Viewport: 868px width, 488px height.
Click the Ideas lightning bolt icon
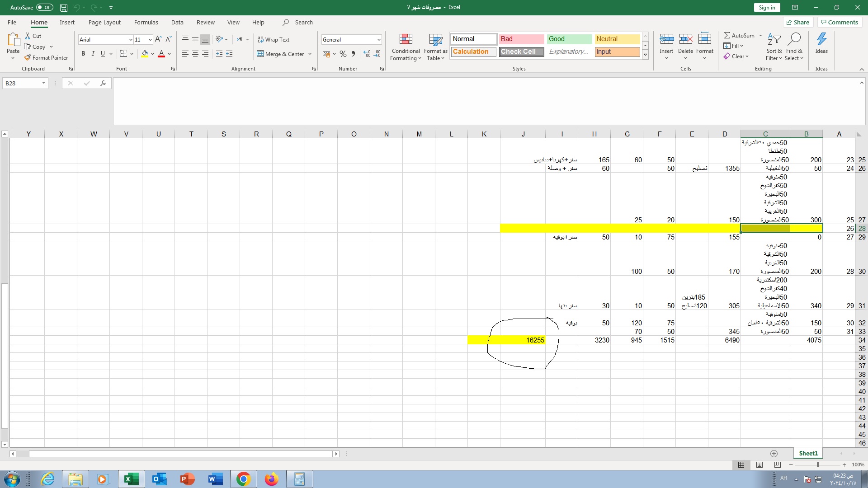pyautogui.click(x=821, y=39)
